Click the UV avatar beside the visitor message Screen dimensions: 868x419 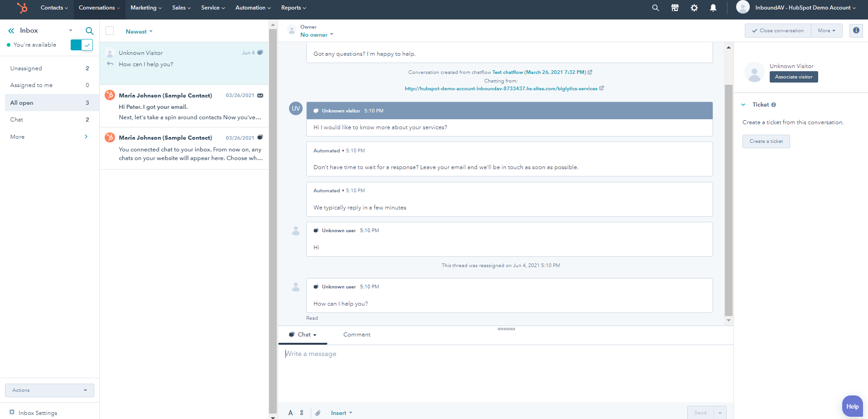pos(296,108)
